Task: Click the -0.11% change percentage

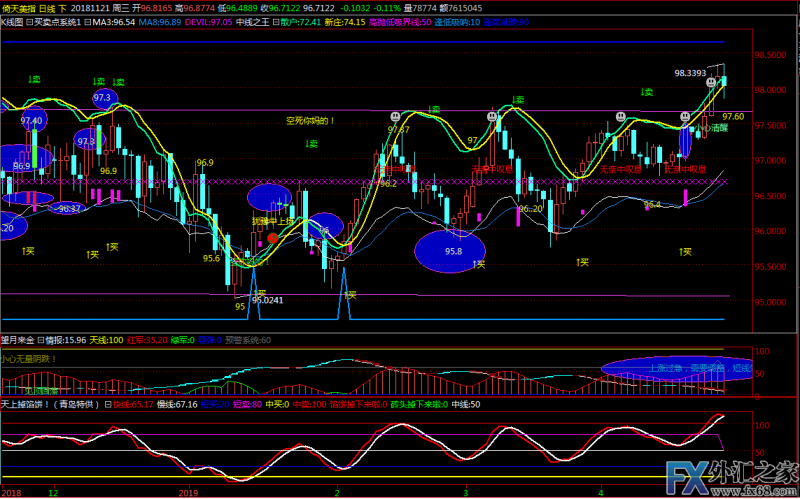Action: tap(389, 8)
